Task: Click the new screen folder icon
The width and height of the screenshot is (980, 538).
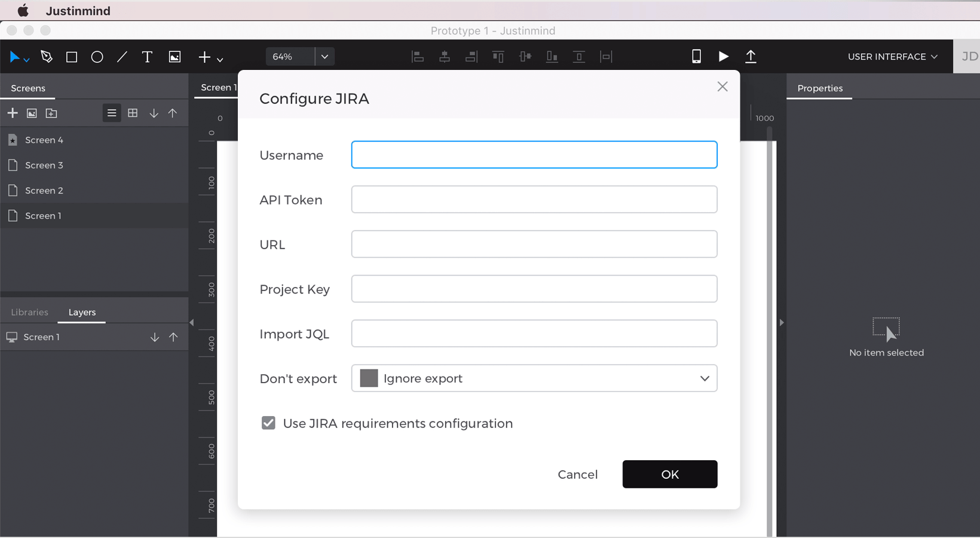Action: pos(51,113)
